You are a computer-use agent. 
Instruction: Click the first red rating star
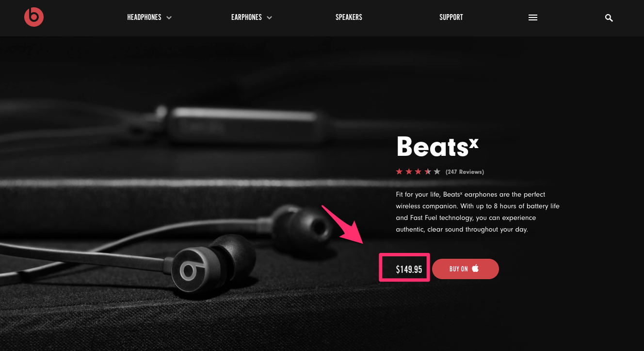click(399, 171)
